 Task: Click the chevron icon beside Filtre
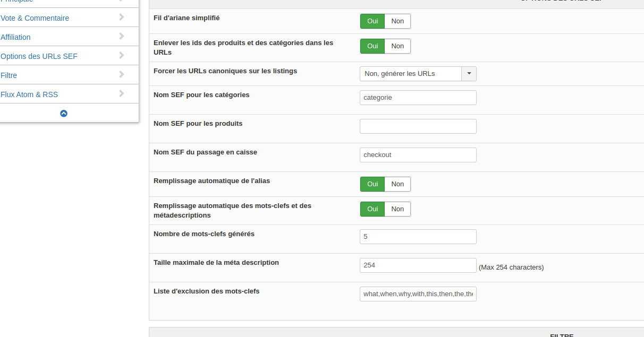[122, 75]
